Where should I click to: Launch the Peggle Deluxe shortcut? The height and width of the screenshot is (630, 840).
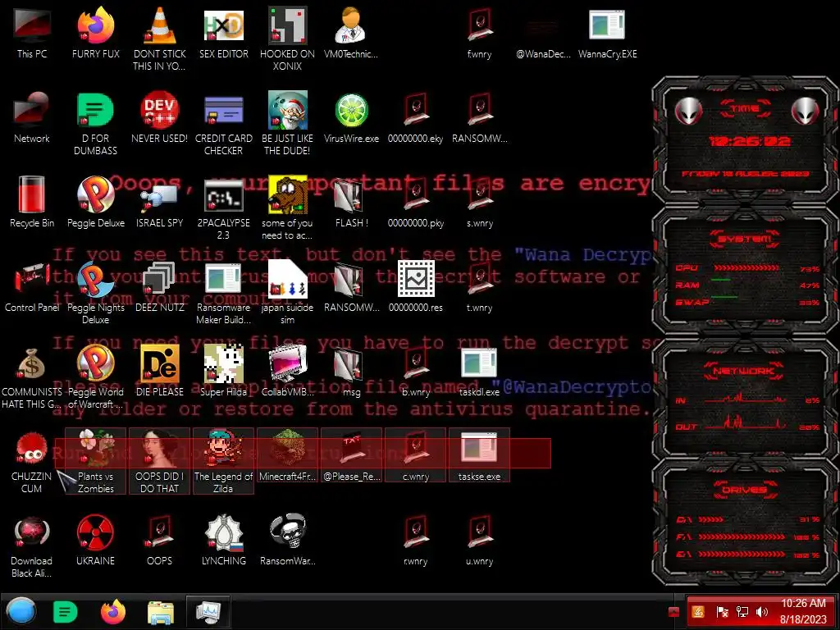[95, 202]
